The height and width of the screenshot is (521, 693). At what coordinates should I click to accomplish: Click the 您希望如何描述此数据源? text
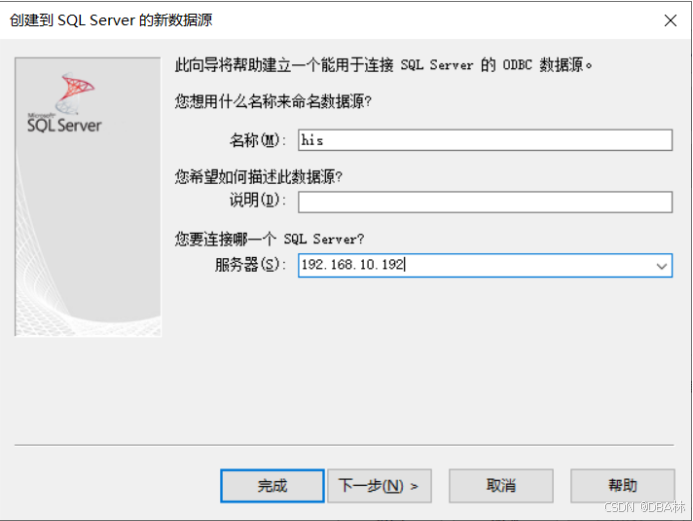259,177
